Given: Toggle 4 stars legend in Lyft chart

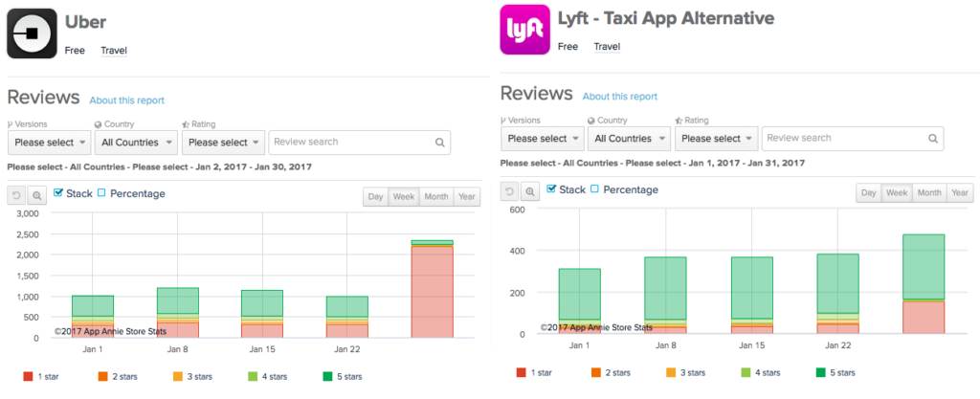Looking at the screenshot, I should click(761, 373).
